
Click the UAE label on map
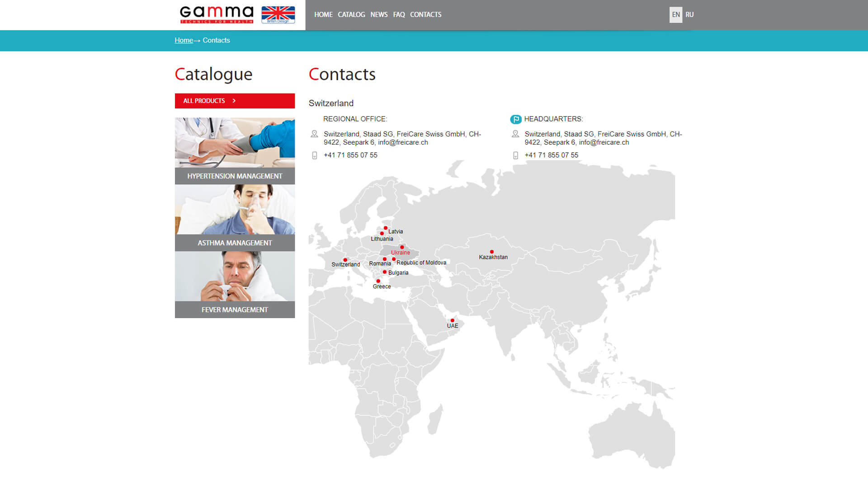(x=453, y=326)
